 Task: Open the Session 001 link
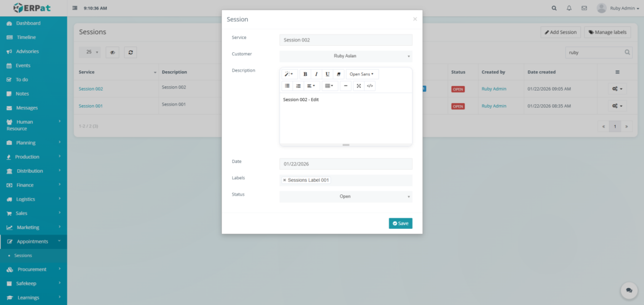coord(91,106)
